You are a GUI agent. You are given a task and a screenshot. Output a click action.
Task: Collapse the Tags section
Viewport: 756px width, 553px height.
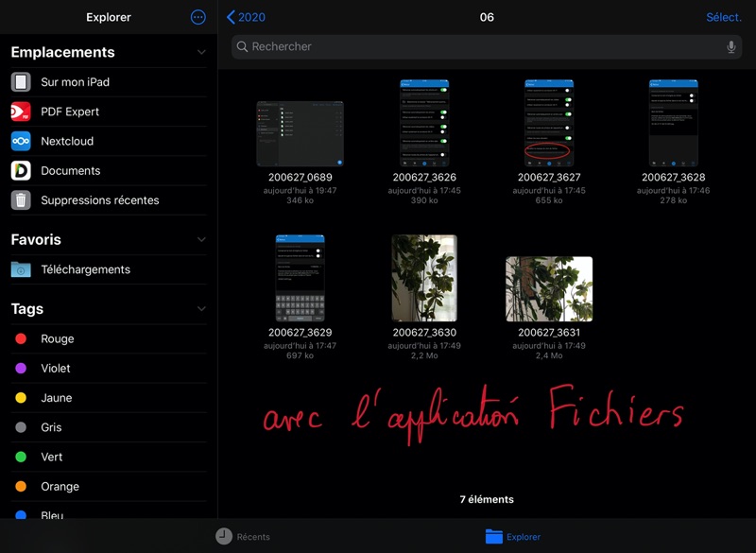(201, 309)
